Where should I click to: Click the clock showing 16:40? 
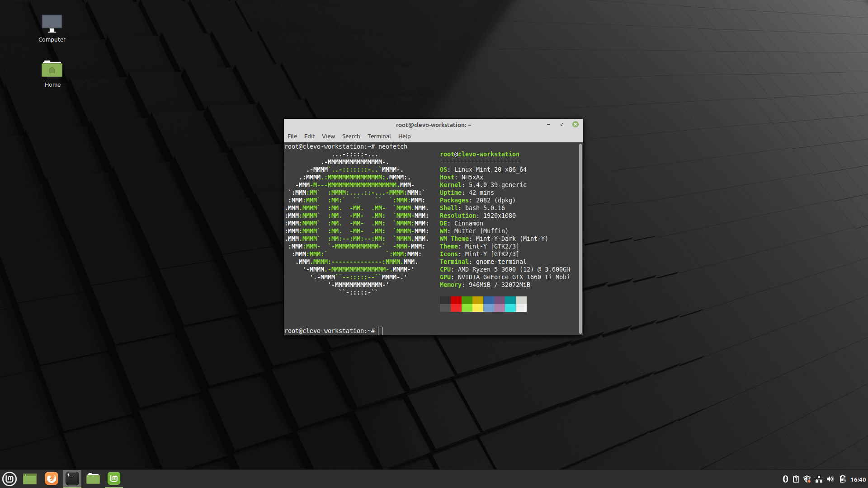tap(857, 479)
